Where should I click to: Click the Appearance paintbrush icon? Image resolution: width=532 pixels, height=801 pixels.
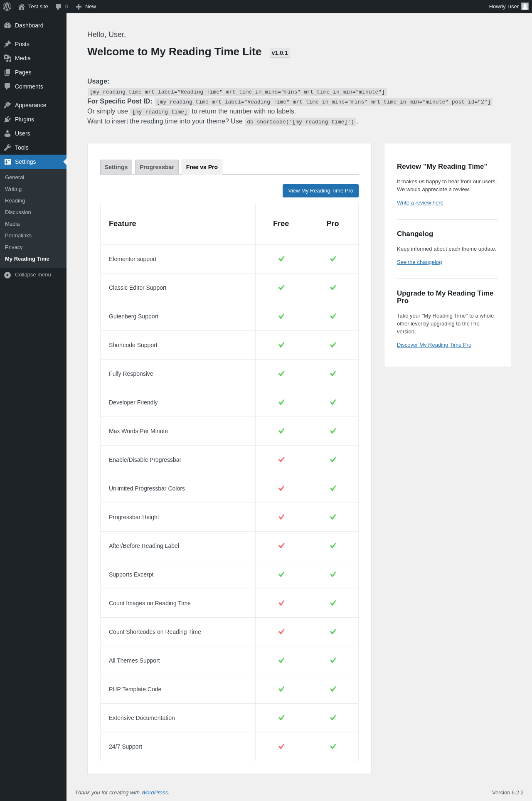pos(7,105)
